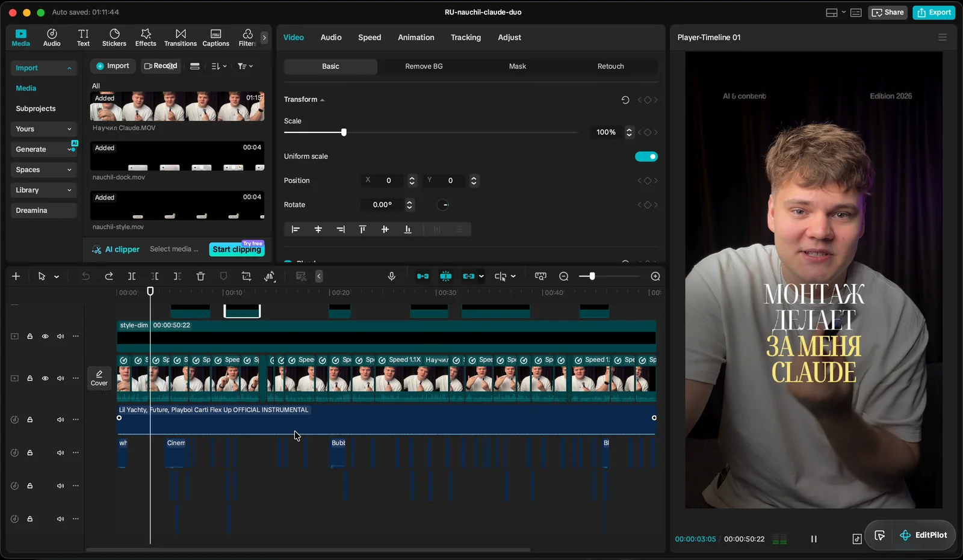Open the Effects panel
The width and height of the screenshot is (963, 560).
pyautogui.click(x=146, y=37)
